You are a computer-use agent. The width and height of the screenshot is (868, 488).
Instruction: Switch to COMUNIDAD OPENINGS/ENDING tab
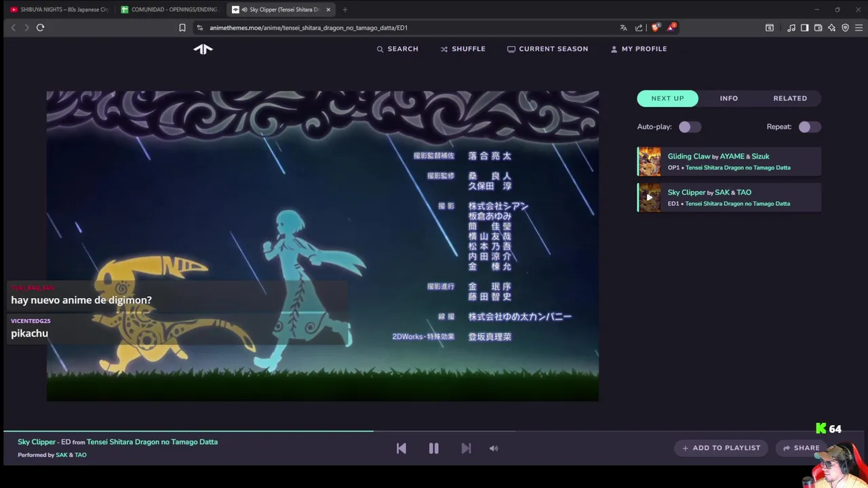click(169, 9)
